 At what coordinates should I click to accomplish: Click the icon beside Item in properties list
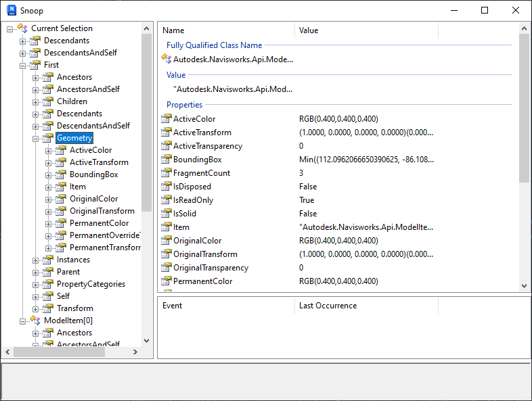click(167, 227)
